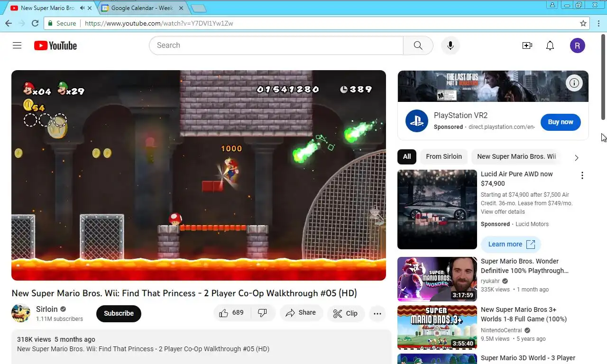This screenshot has width=607, height=364.
Task: View the Secure padlock site info
Action: pos(62,23)
